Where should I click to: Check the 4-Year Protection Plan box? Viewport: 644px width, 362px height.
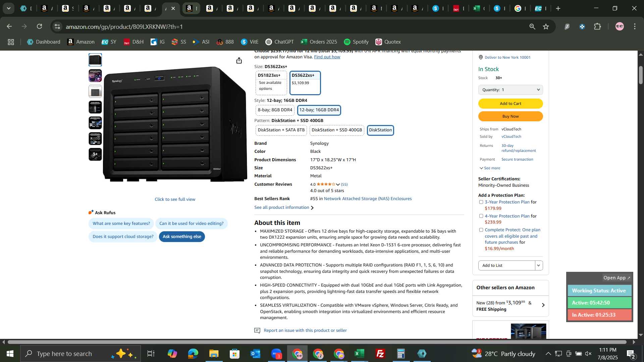click(481, 216)
